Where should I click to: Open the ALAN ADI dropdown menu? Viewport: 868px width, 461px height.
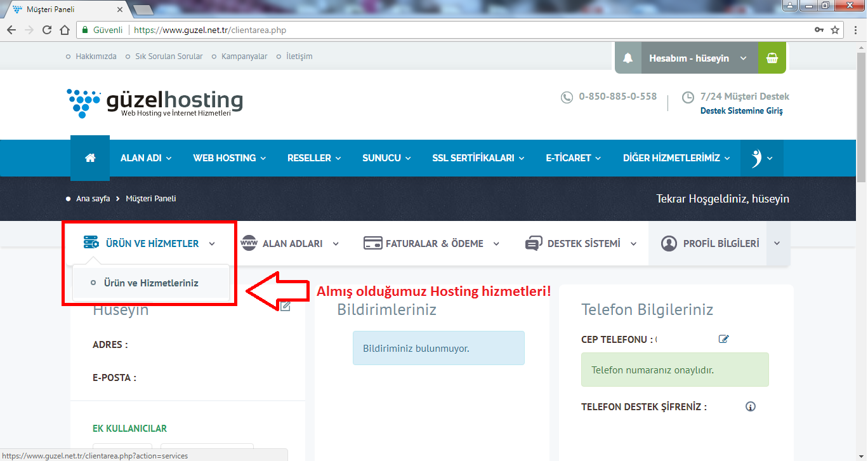pyautogui.click(x=146, y=158)
